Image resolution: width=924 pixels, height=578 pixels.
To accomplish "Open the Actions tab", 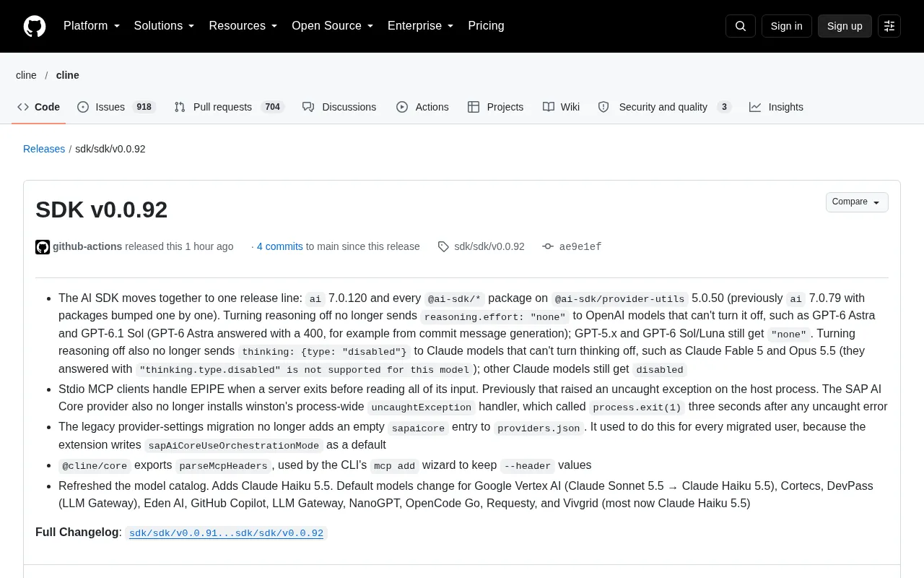I will [x=422, y=107].
